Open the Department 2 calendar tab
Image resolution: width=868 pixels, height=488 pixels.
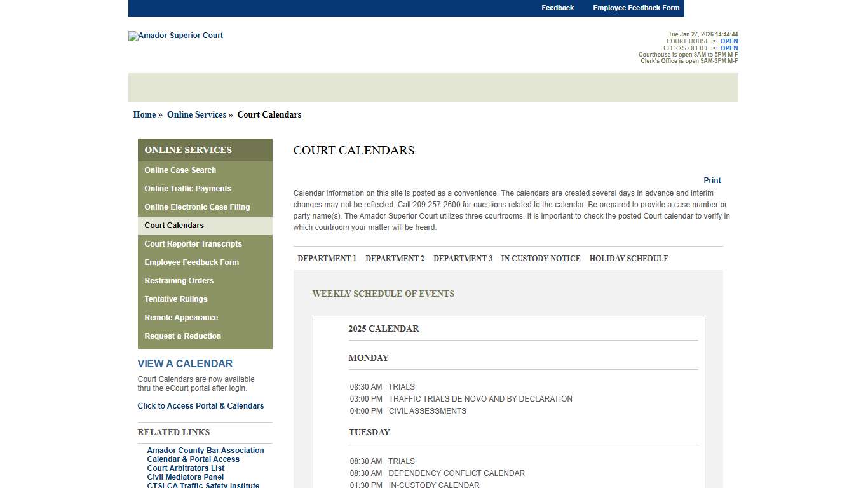[x=395, y=259]
